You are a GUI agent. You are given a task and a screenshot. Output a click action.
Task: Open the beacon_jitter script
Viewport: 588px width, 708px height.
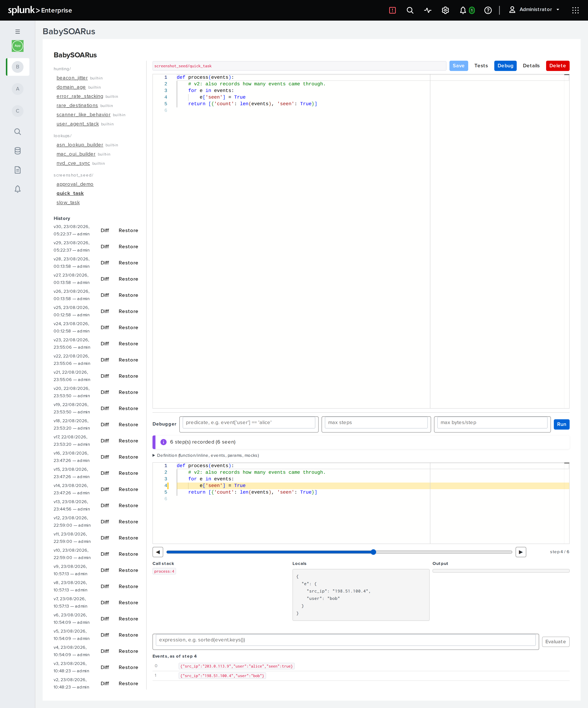click(72, 78)
